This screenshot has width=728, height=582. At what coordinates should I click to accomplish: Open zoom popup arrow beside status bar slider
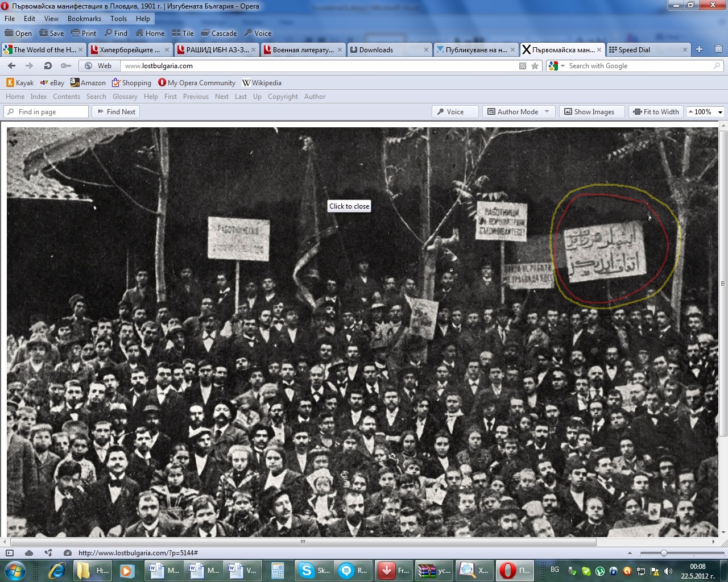[630, 553]
